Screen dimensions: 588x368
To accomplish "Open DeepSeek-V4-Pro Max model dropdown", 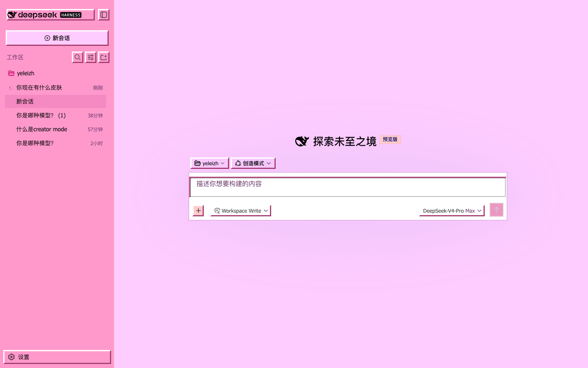I will pos(452,211).
